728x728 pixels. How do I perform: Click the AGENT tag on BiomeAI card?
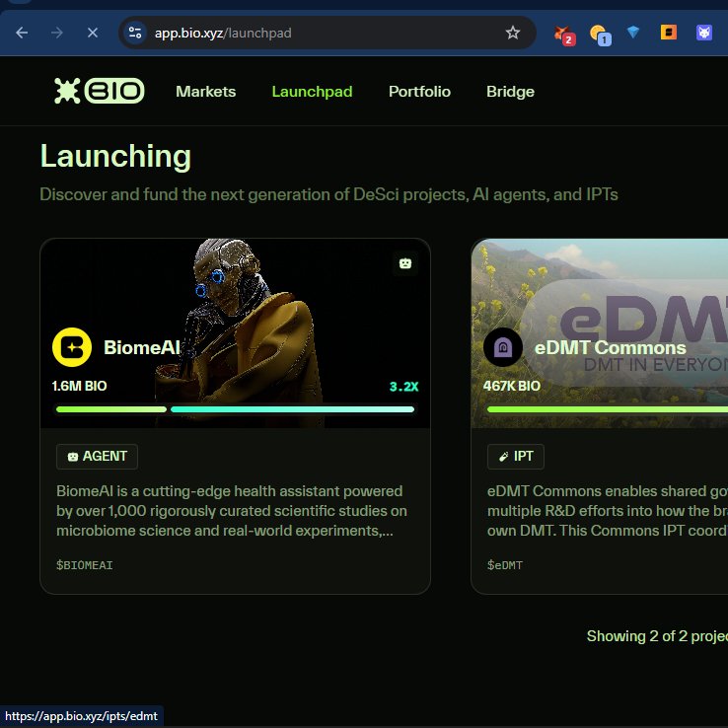pyautogui.click(x=97, y=457)
